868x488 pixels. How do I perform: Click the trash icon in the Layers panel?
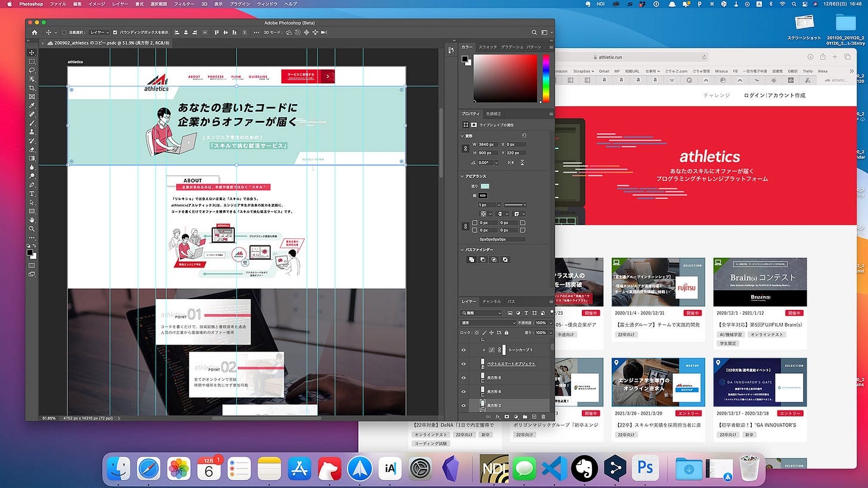tap(543, 416)
